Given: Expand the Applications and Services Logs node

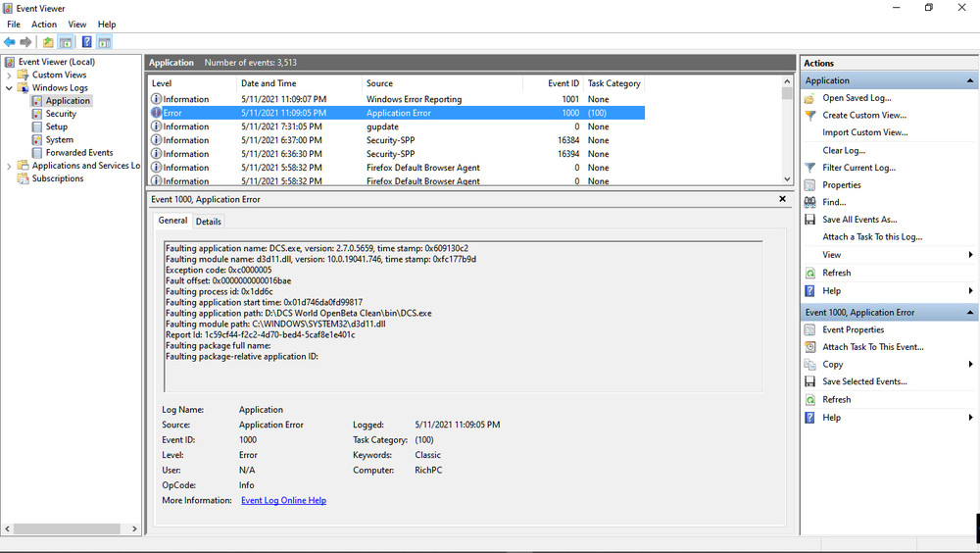Looking at the screenshot, I should (x=10, y=166).
